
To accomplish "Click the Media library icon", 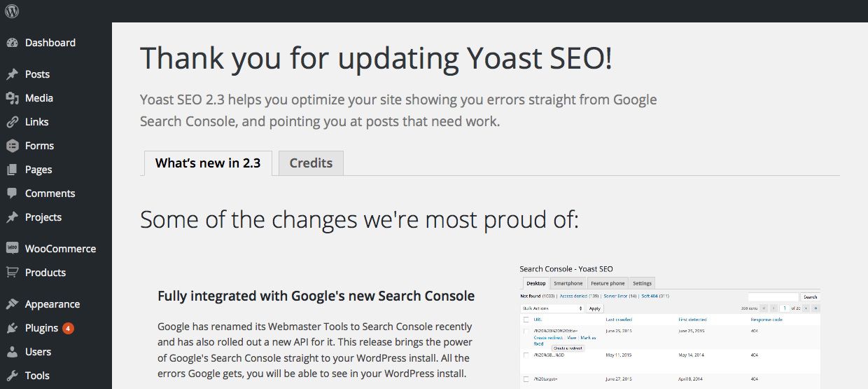I will click(12, 98).
